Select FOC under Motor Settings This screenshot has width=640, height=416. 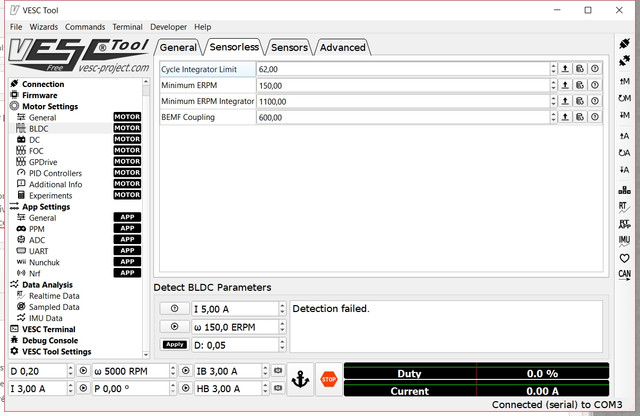(x=36, y=151)
